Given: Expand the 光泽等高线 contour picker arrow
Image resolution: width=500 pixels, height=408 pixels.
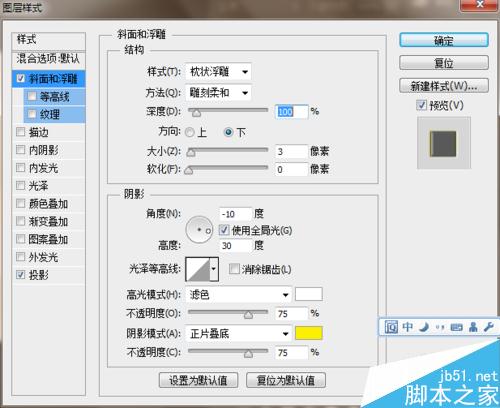Looking at the screenshot, I should (214, 269).
